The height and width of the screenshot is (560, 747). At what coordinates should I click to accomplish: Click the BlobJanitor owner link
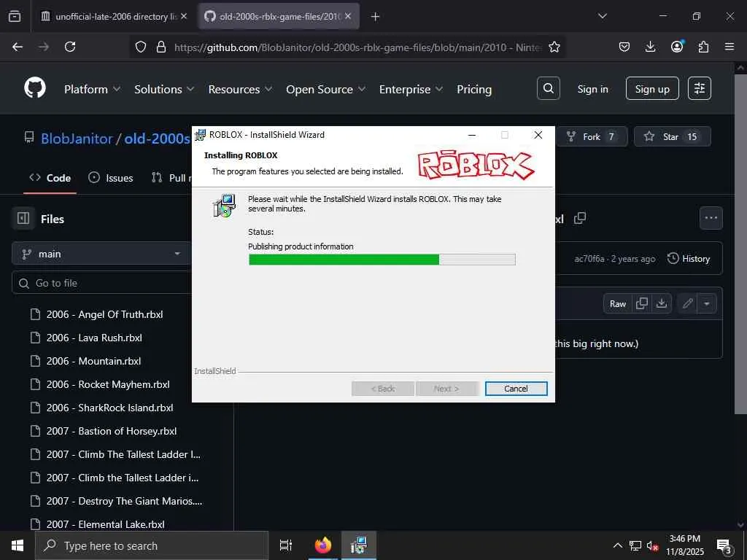coord(77,139)
